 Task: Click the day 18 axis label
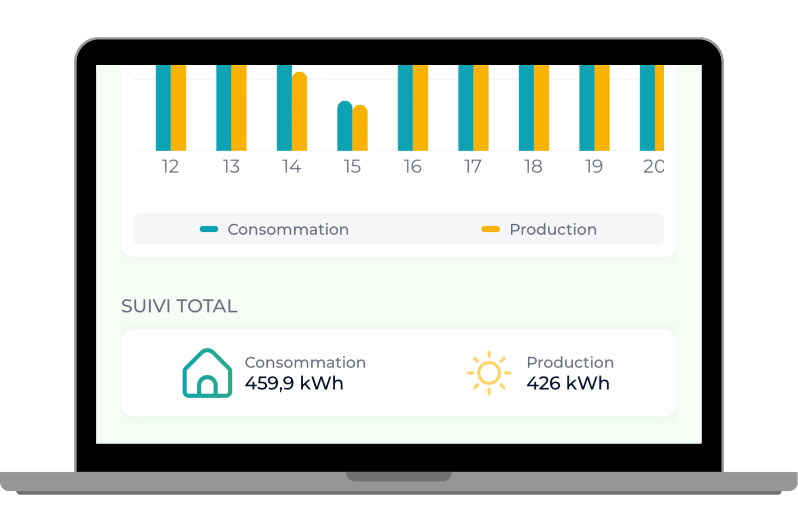click(533, 167)
